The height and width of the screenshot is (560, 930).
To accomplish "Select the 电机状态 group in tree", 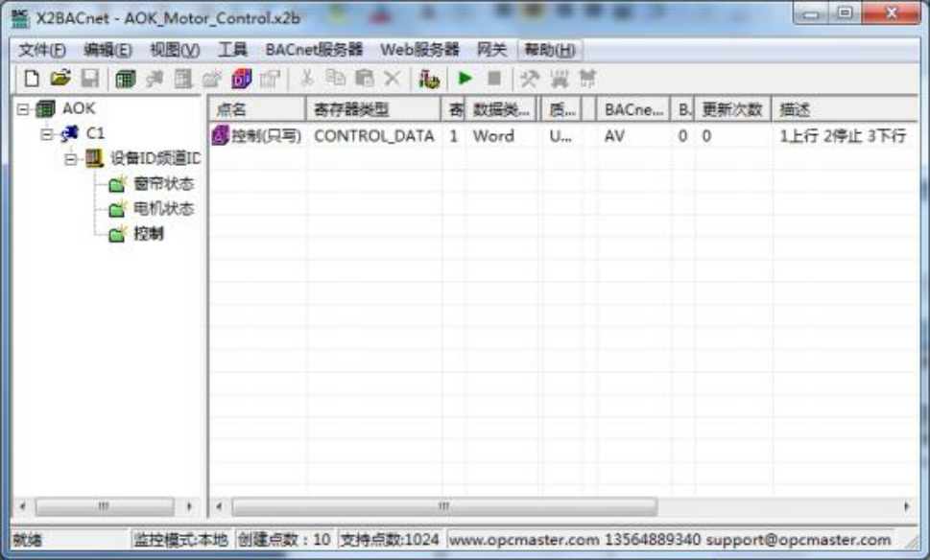I will (164, 209).
